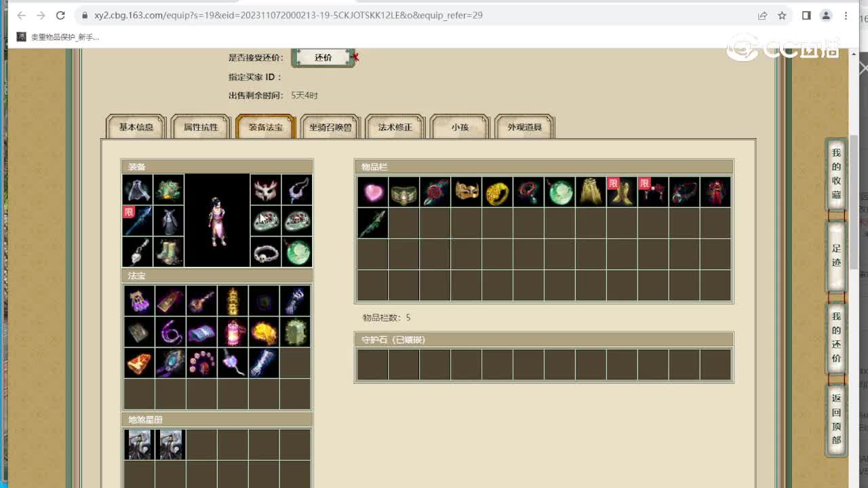Open the Chrome profile avatar
This screenshot has height=488, width=868.
click(x=826, y=15)
